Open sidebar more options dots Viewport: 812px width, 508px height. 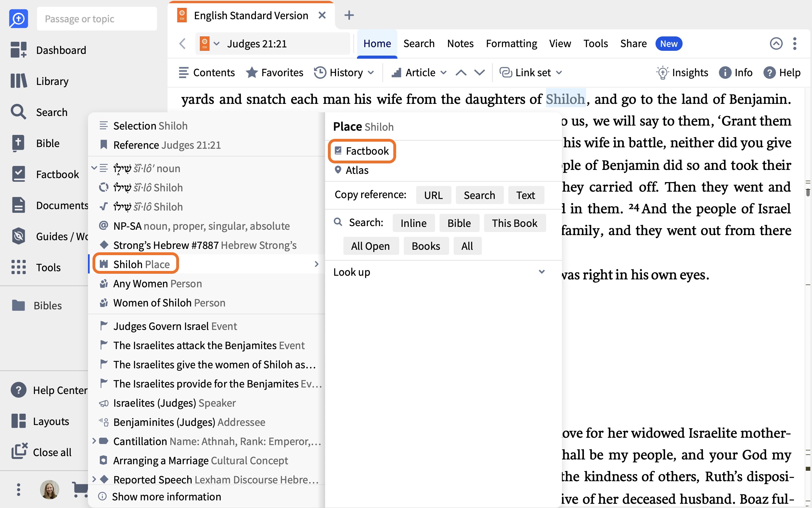coord(18,490)
